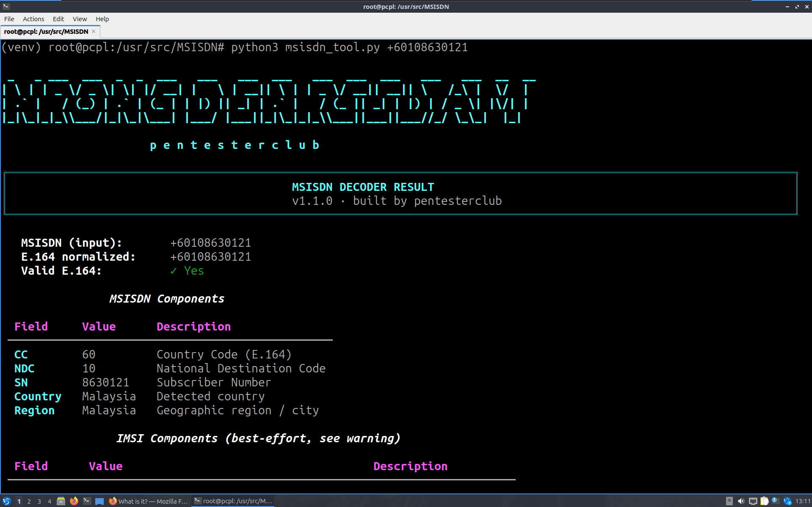Close the root@pcpl terminal tab
The image size is (812, 507).
coord(94,31)
